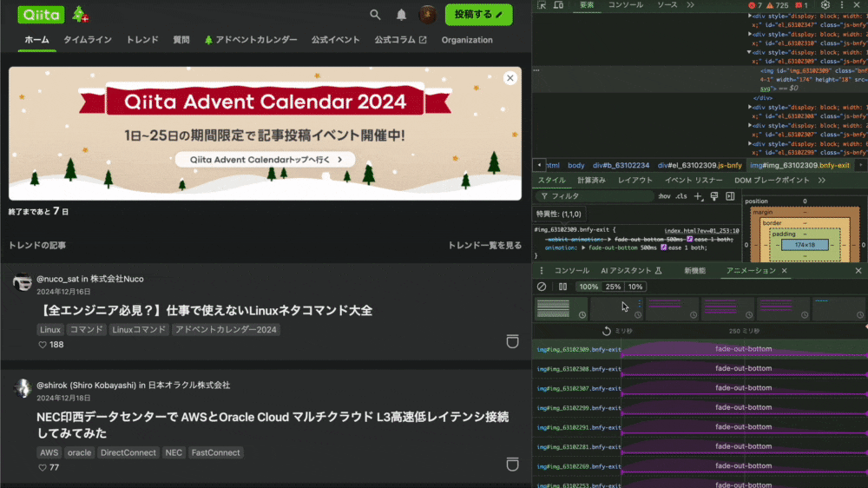Open the user avatar menu
This screenshot has width=868, height=488.
pos(427,15)
